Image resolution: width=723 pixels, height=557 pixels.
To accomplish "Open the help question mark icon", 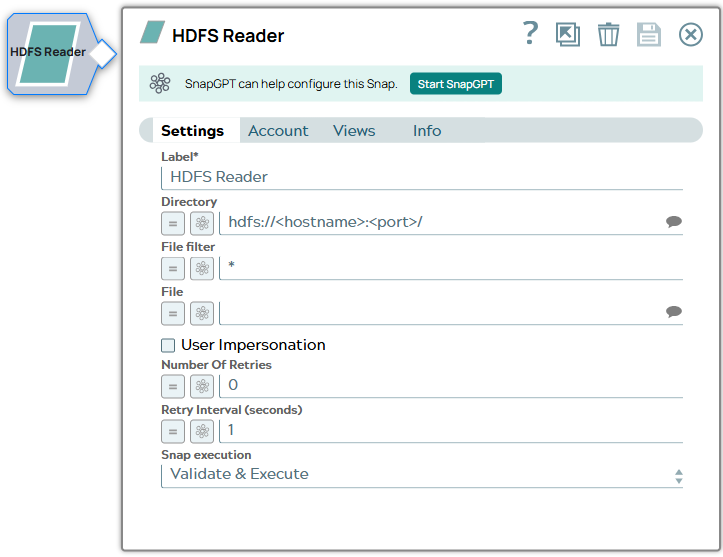I will click(x=530, y=33).
